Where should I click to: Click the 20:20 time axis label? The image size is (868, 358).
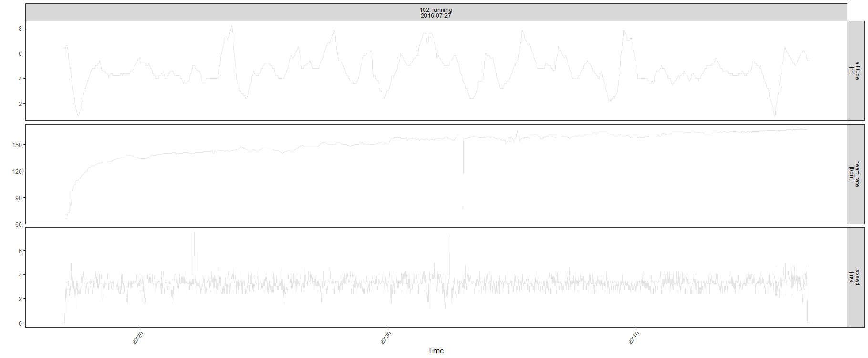[x=138, y=338]
